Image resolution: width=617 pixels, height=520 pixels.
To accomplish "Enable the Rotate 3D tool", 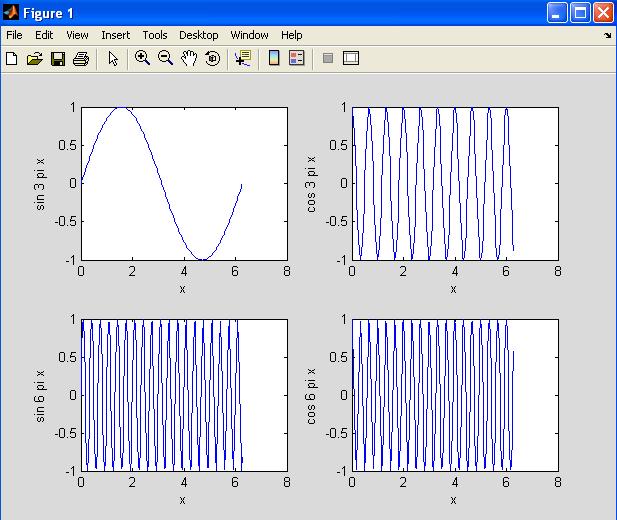I will [x=212, y=58].
